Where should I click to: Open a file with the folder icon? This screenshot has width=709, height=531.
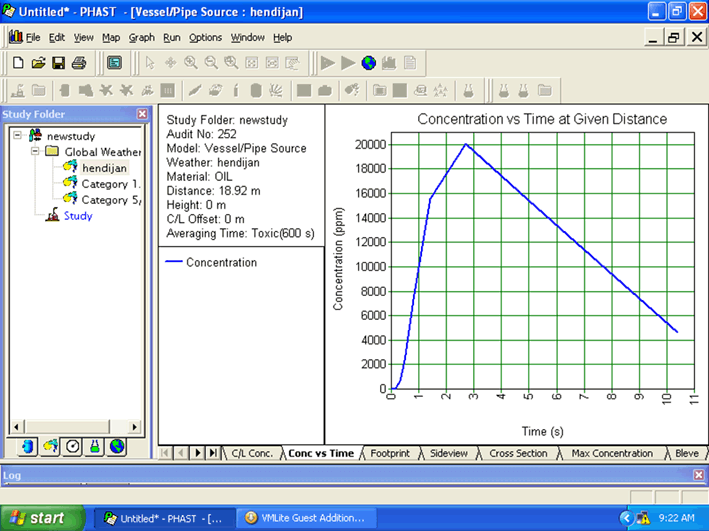[38, 63]
